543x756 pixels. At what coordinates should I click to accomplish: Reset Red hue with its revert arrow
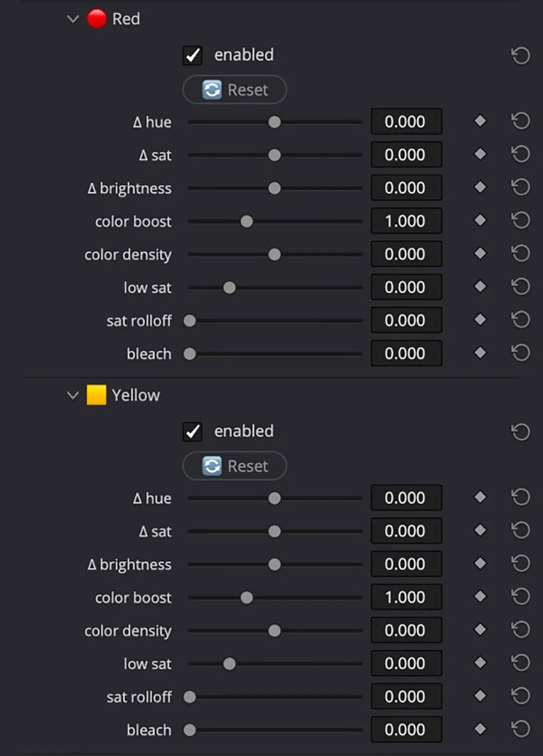point(520,121)
